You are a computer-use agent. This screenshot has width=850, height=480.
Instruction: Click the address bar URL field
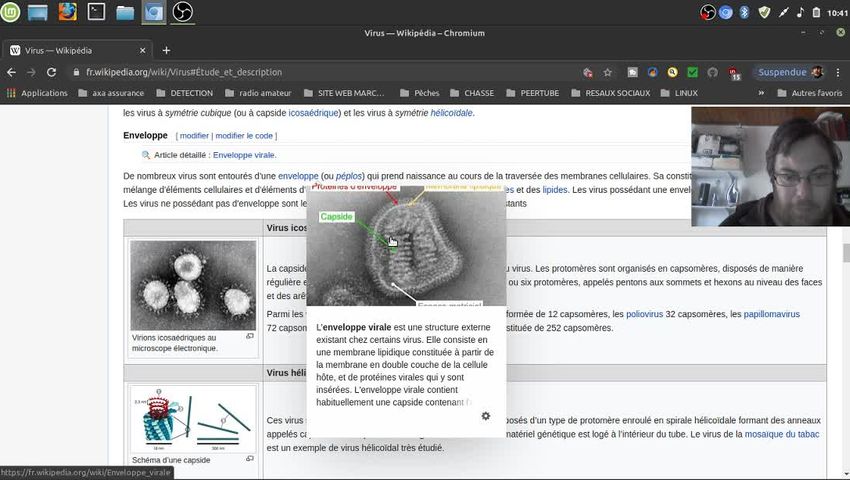tap(300, 72)
